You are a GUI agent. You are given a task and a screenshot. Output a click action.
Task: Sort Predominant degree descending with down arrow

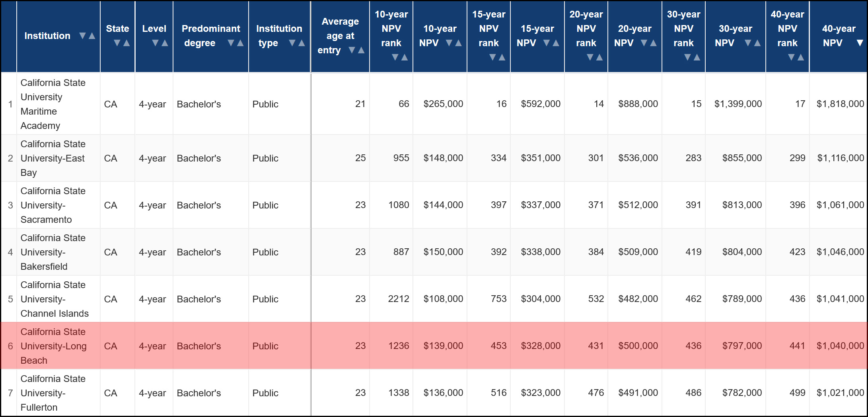tap(231, 43)
